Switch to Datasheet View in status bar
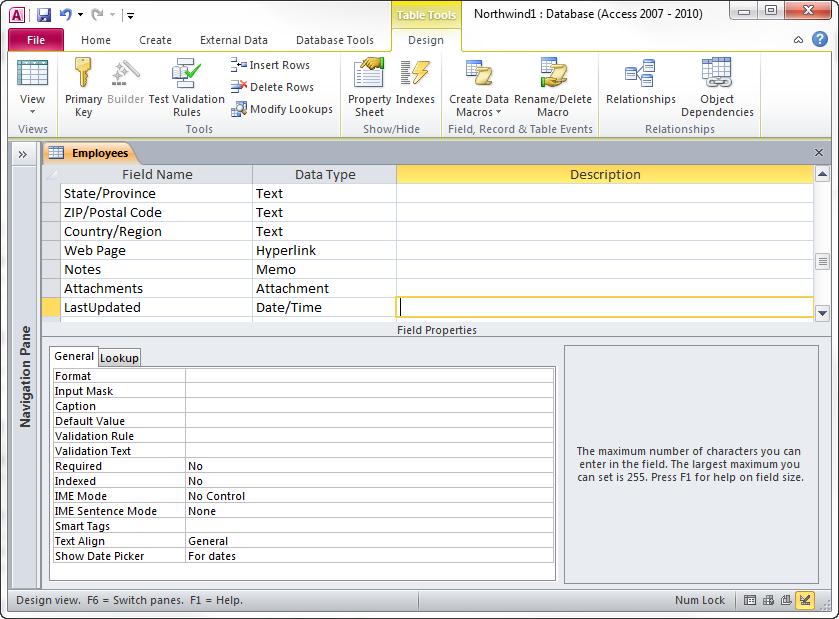 [750, 600]
